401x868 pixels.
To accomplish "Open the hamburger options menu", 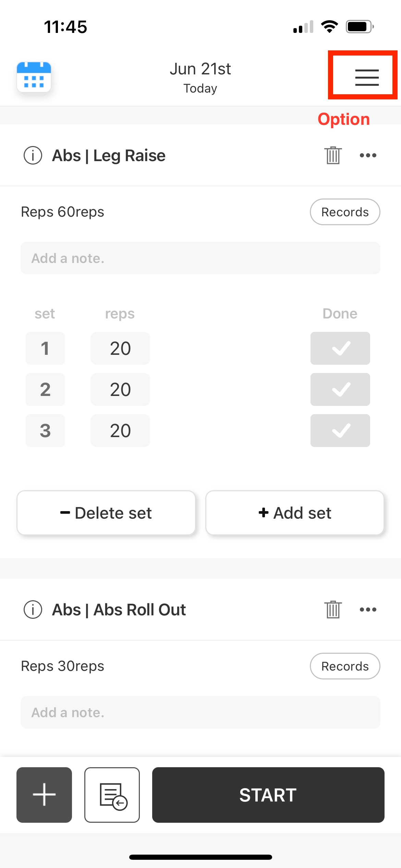I will coord(367,77).
